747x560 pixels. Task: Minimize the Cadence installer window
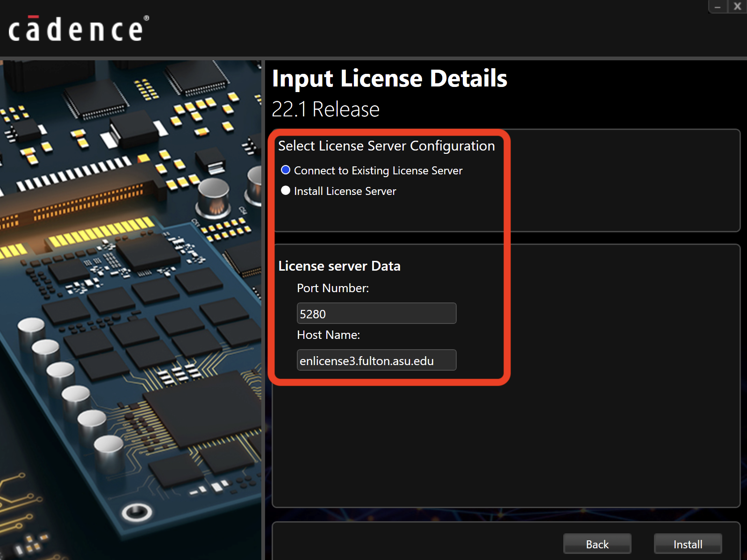(x=718, y=7)
